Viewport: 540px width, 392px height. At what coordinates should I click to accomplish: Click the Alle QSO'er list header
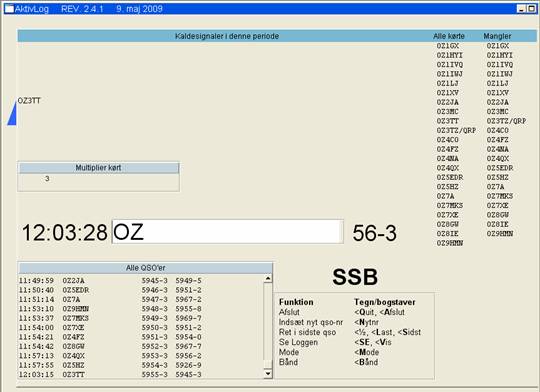click(145, 268)
